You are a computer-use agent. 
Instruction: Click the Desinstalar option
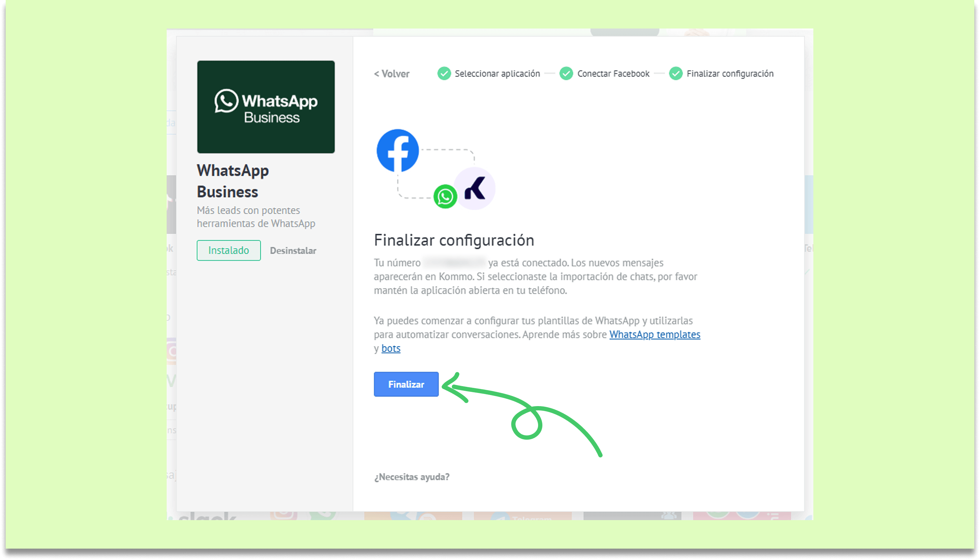coord(293,250)
